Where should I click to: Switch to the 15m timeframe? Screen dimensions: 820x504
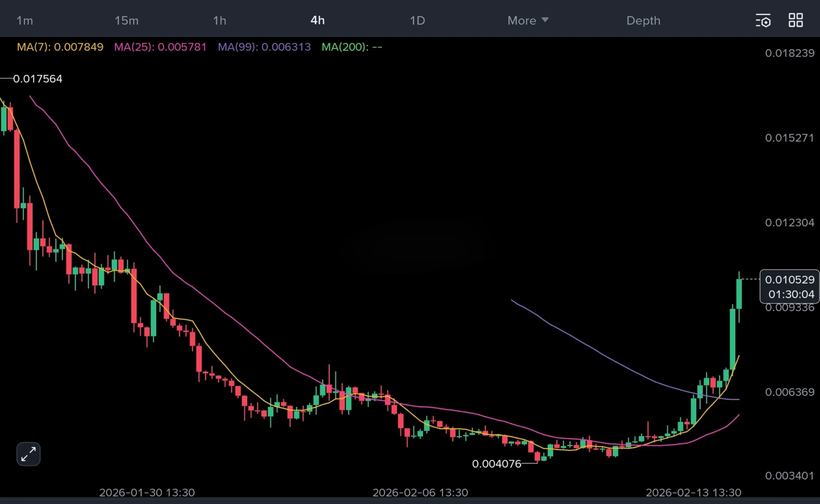[x=127, y=21]
